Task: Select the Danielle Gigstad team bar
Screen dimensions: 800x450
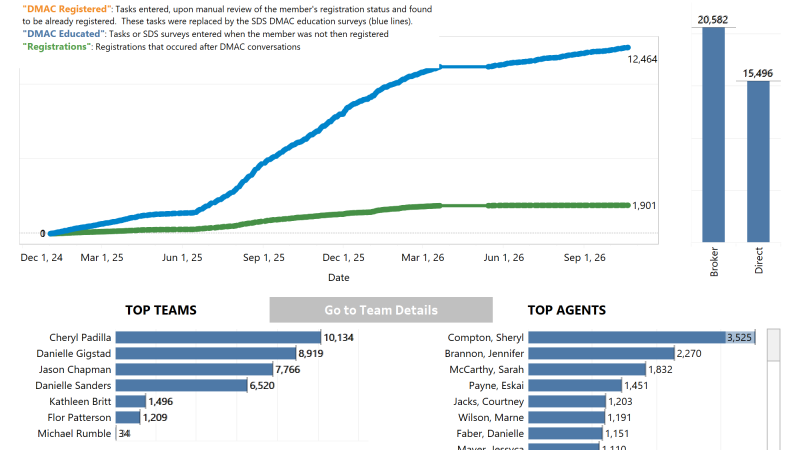Action: (x=206, y=353)
